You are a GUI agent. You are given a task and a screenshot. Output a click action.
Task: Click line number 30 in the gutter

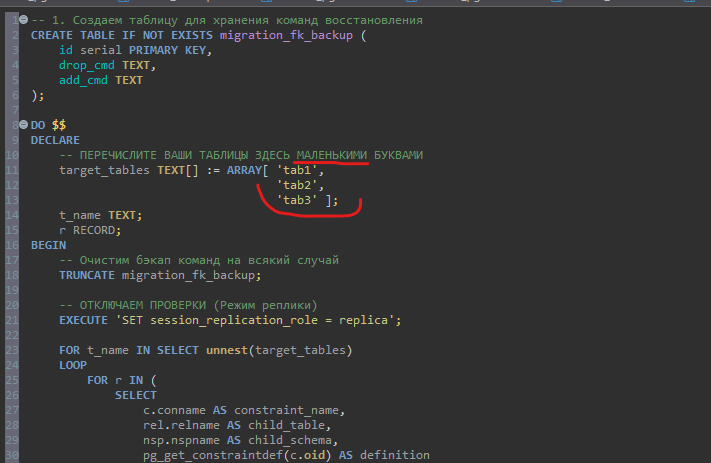[12, 455]
